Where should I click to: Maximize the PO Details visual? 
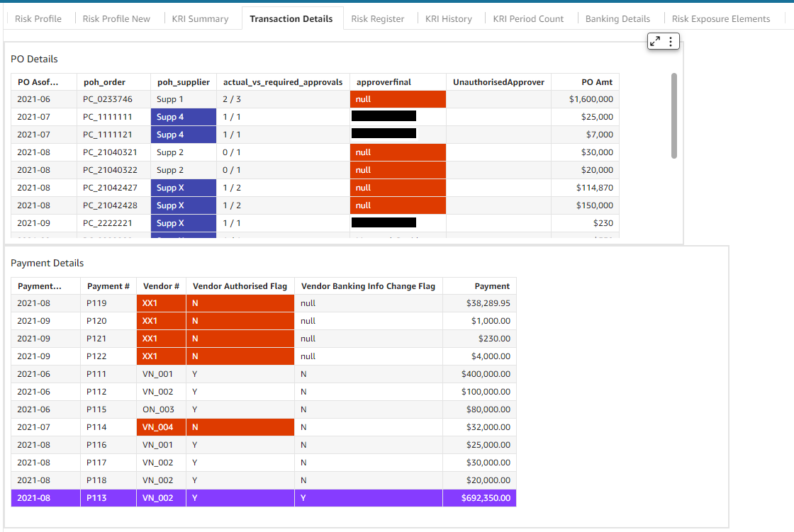(x=656, y=42)
